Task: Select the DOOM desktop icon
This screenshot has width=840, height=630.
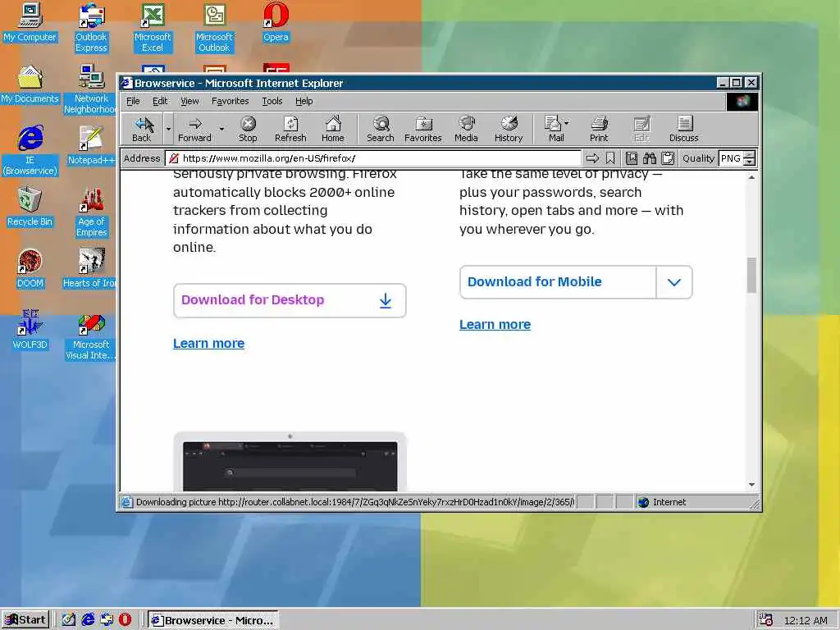Action: click(x=30, y=269)
